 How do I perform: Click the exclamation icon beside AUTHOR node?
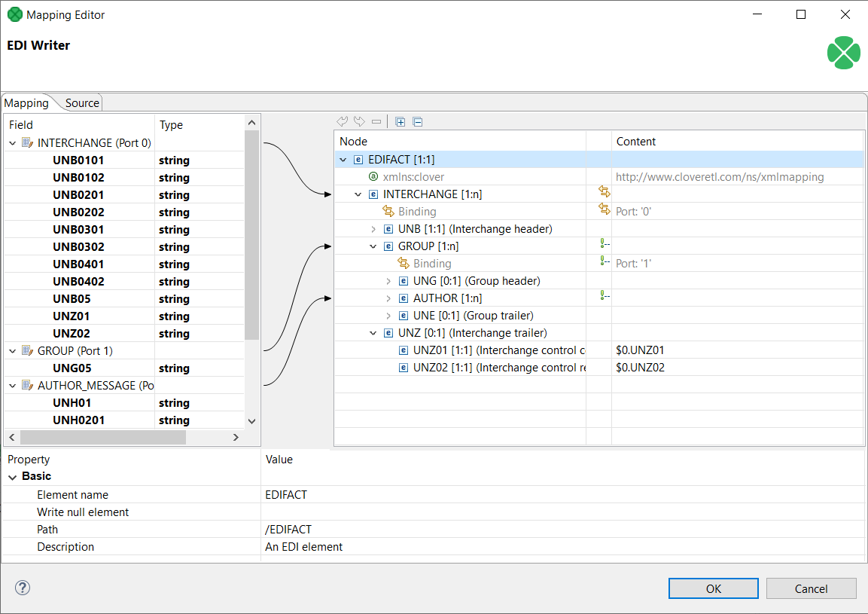pyautogui.click(x=603, y=295)
